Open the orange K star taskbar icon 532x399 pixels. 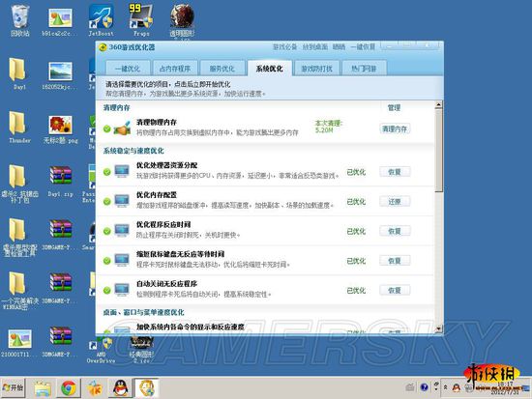pyautogui.click(x=95, y=388)
